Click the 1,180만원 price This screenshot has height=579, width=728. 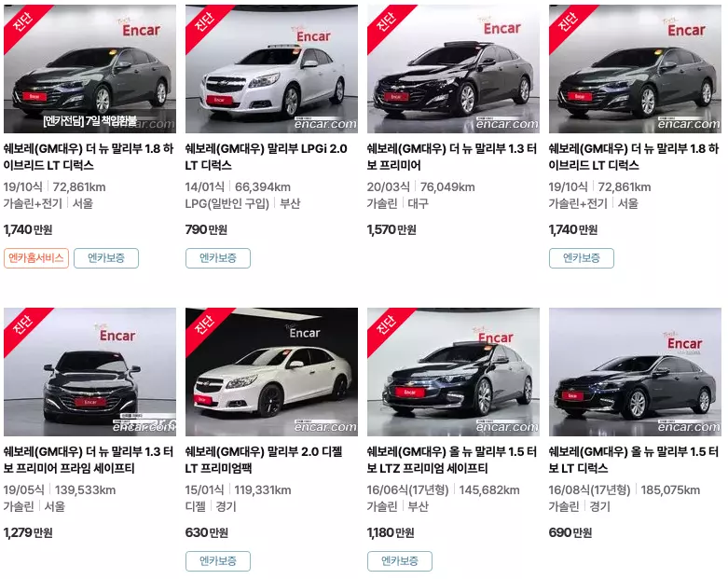(391, 532)
